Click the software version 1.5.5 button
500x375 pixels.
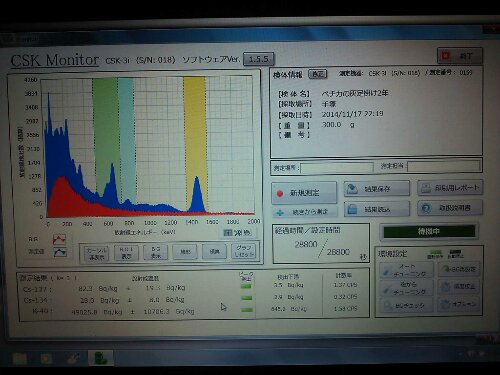tap(259, 59)
